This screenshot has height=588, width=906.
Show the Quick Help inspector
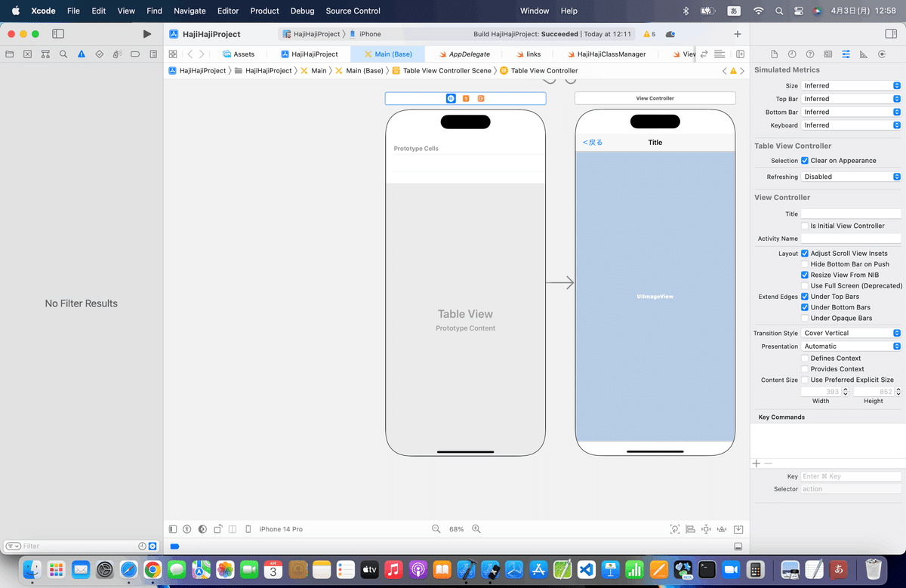(810, 54)
